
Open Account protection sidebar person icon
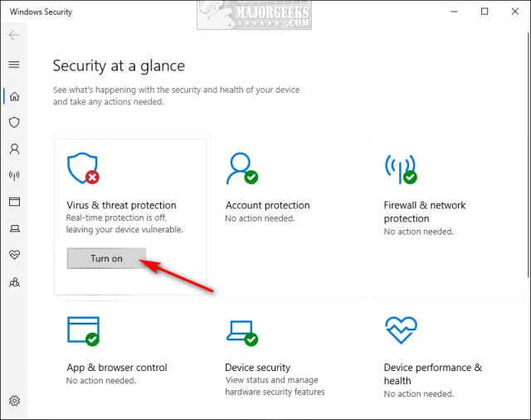pyautogui.click(x=14, y=149)
